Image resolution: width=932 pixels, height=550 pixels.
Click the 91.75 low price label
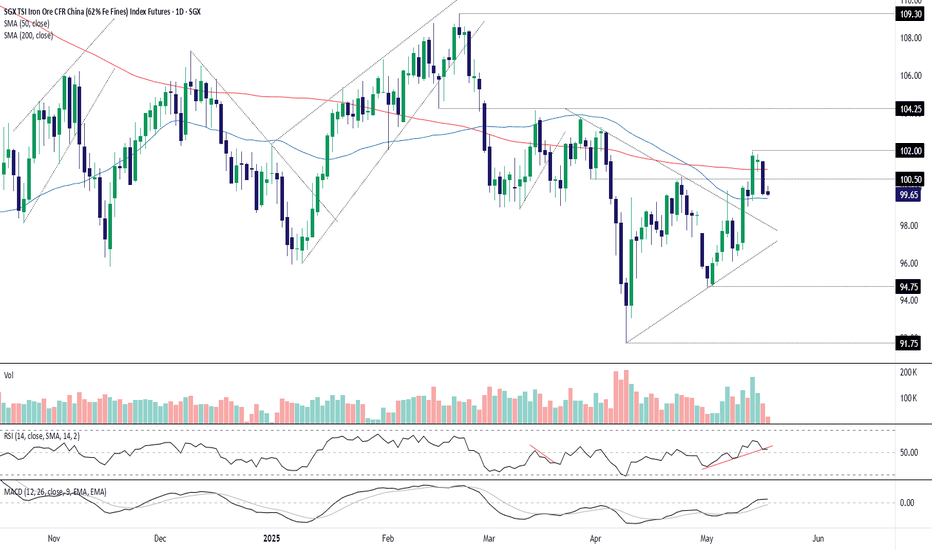(x=909, y=343)
